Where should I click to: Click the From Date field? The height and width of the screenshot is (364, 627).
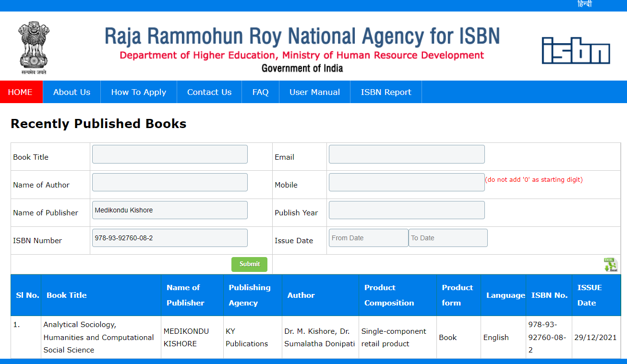click(369, 238)
